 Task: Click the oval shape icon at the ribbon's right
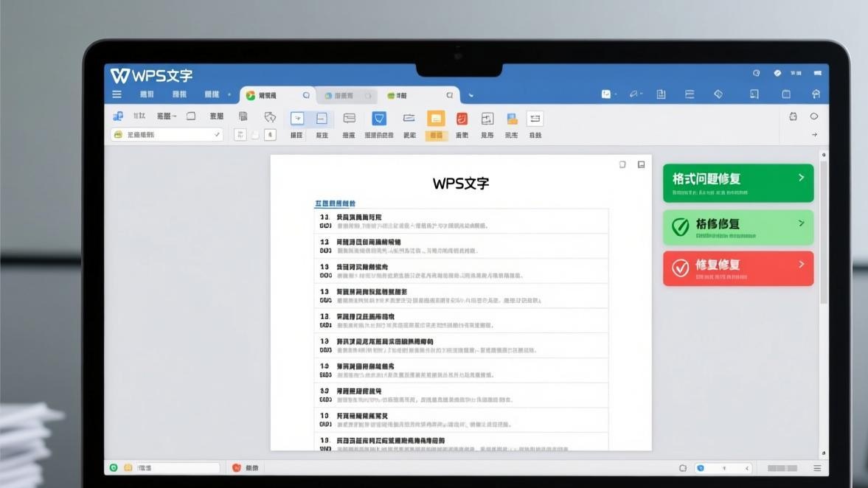[813, 116]
